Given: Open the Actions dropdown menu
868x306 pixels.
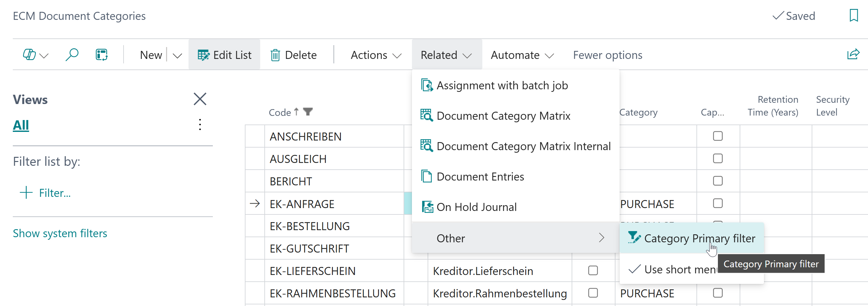Looking at the screenshot, I should [376, 55].
